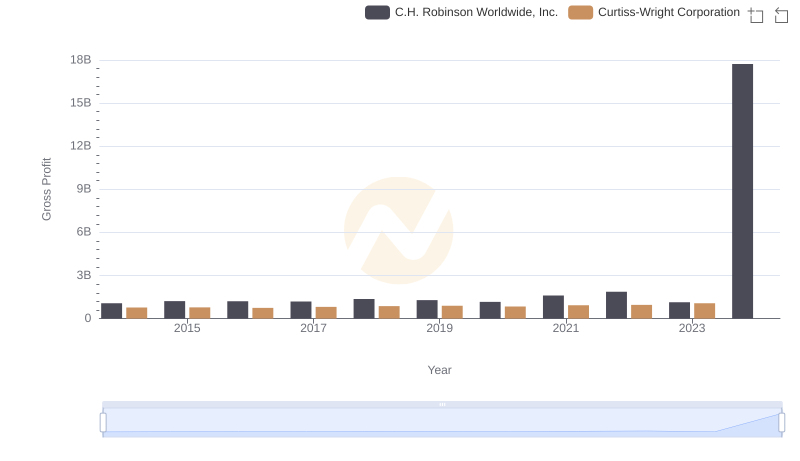Image resolution: width=800 pixels, height=461 pixels.
Task: Click the C.H. Robinson bar for 2023
Action: click(x=679, y=310)
